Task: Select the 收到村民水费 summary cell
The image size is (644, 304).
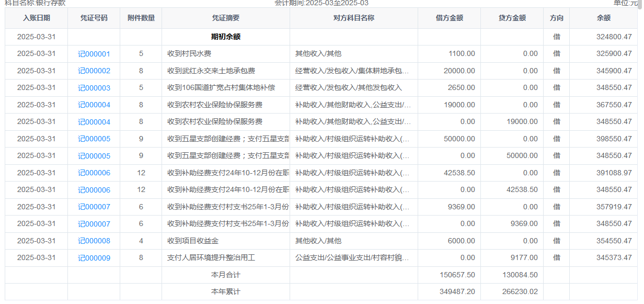Action: (x=189, y=54)
